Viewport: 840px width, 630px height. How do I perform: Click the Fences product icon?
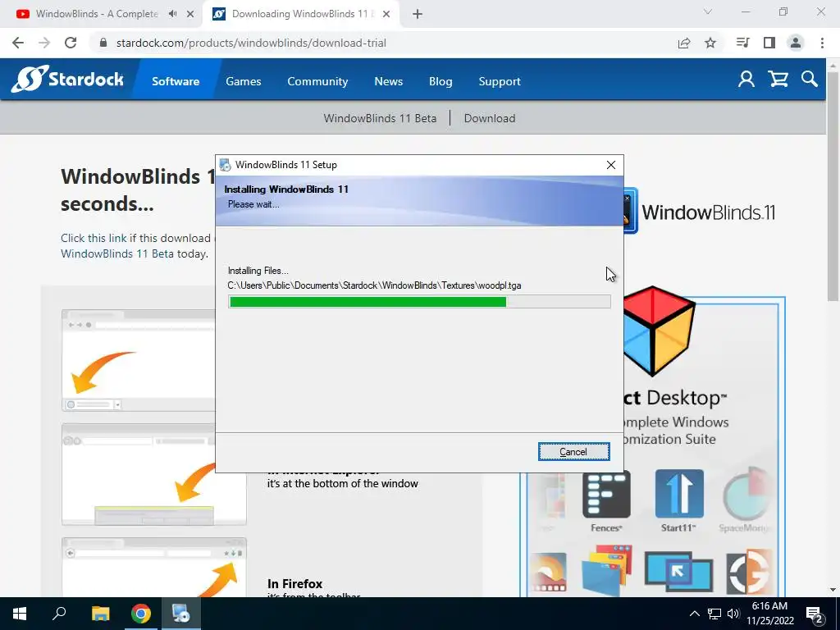pyautogui.click(x=606, y=495)
